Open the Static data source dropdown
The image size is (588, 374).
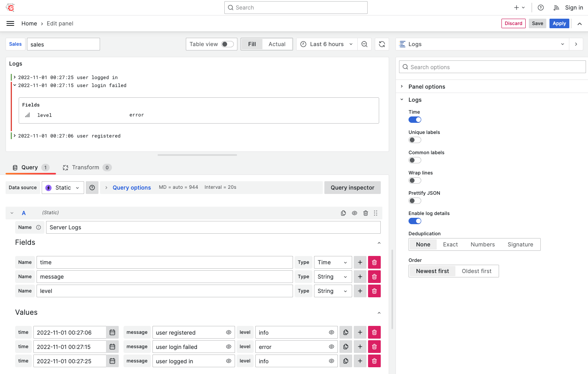click(x=63, y=188)
